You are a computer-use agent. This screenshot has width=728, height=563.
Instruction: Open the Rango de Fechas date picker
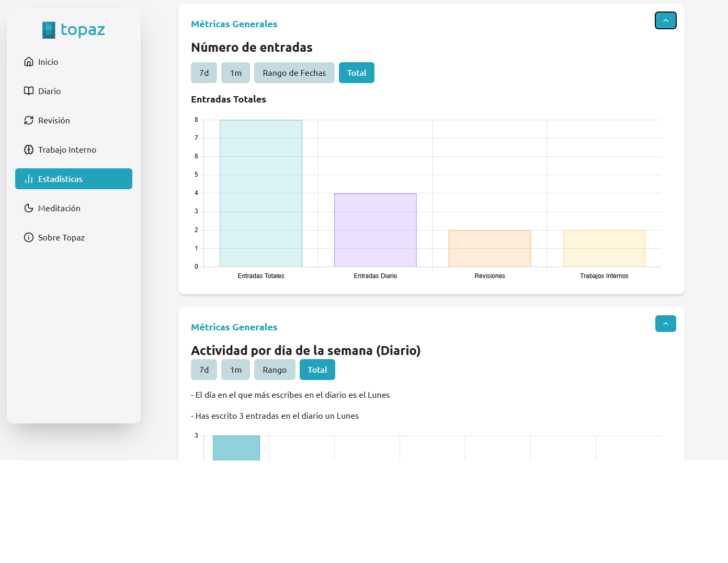click(294, 73)
